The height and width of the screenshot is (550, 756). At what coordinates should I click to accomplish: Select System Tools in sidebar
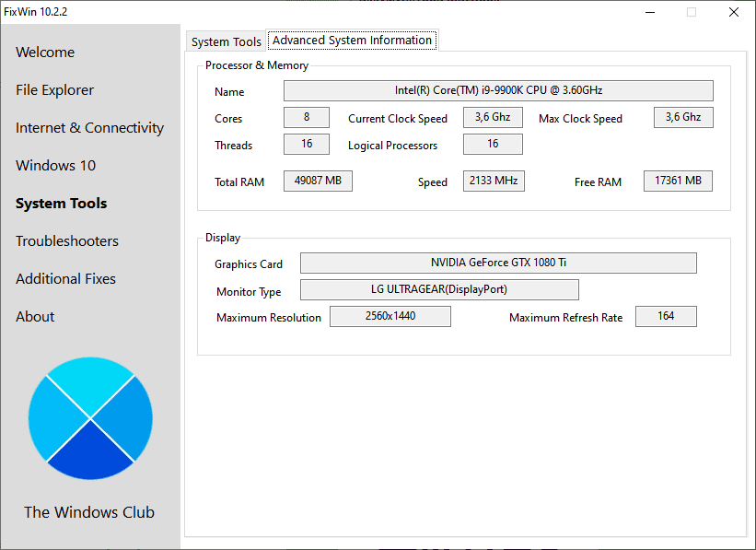(x=61, y=203)
